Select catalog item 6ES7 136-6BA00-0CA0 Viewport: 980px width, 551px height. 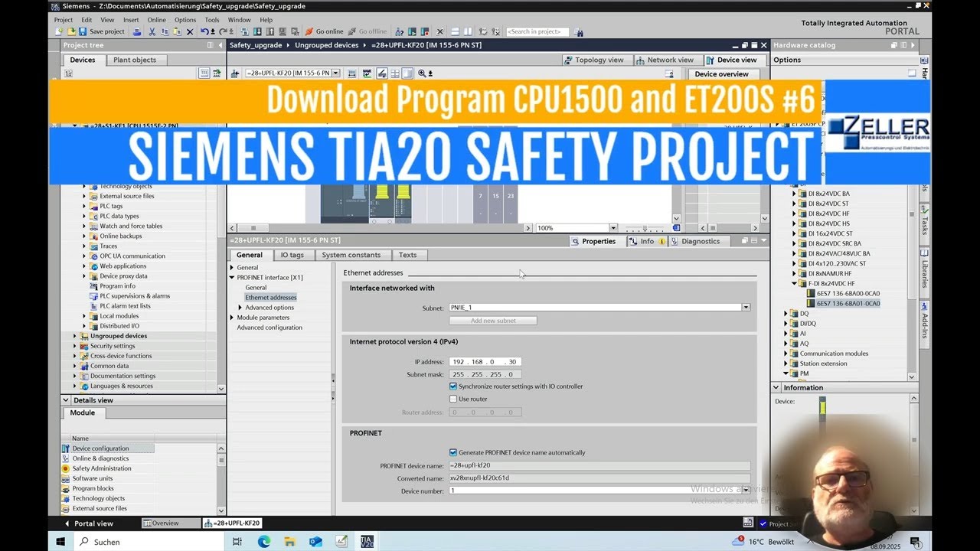[848, 293]
